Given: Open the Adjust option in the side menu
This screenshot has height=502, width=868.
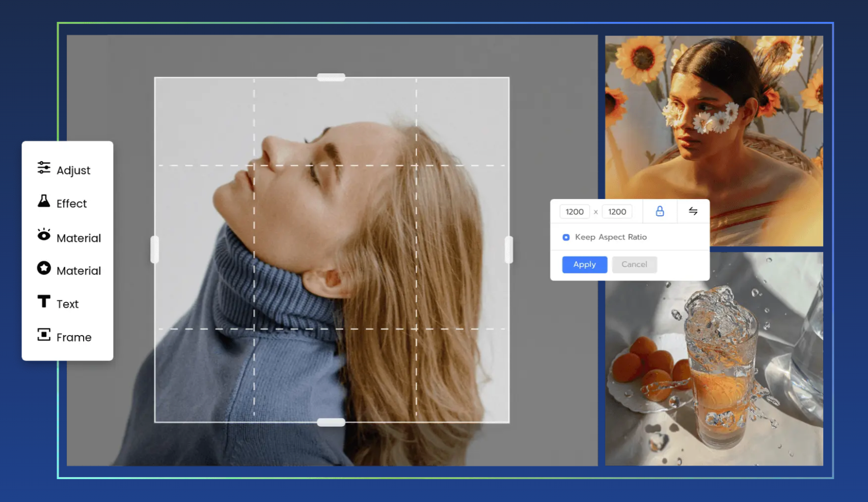Looking at the screenshot, I should [64, 170].
